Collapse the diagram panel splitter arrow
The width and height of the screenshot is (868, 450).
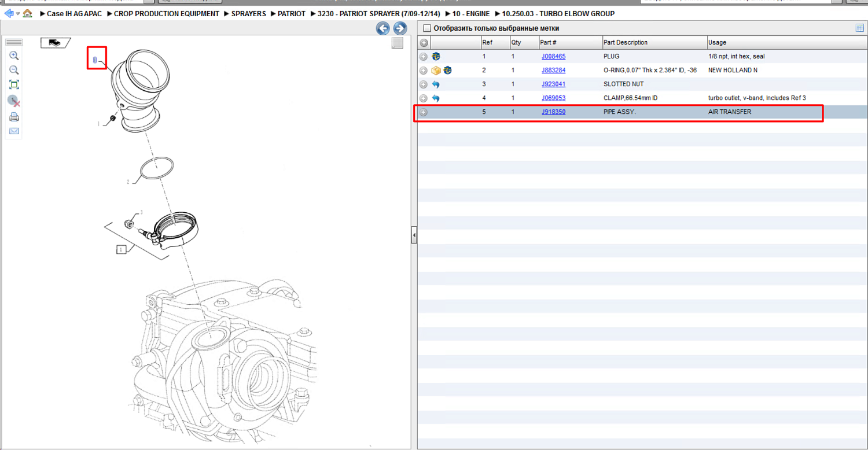(414, 235)
